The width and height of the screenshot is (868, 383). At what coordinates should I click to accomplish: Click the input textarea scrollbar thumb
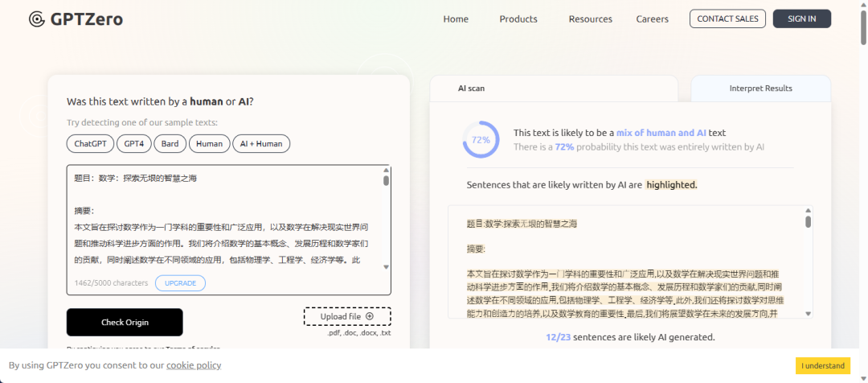386,180
